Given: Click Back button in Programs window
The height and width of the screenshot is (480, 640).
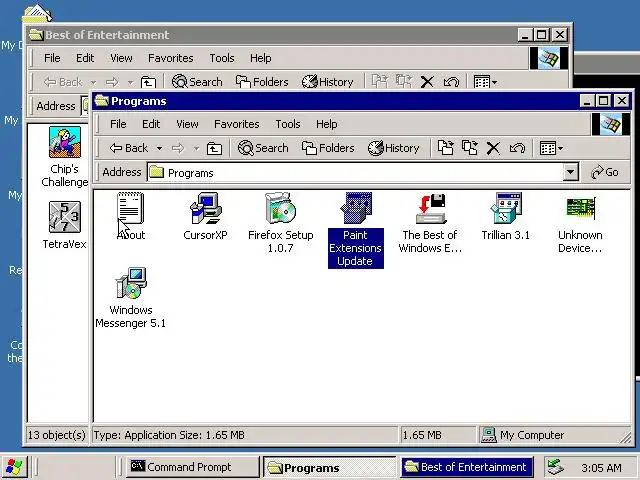Looking at the screenshot, I should [x=129, y=148].
